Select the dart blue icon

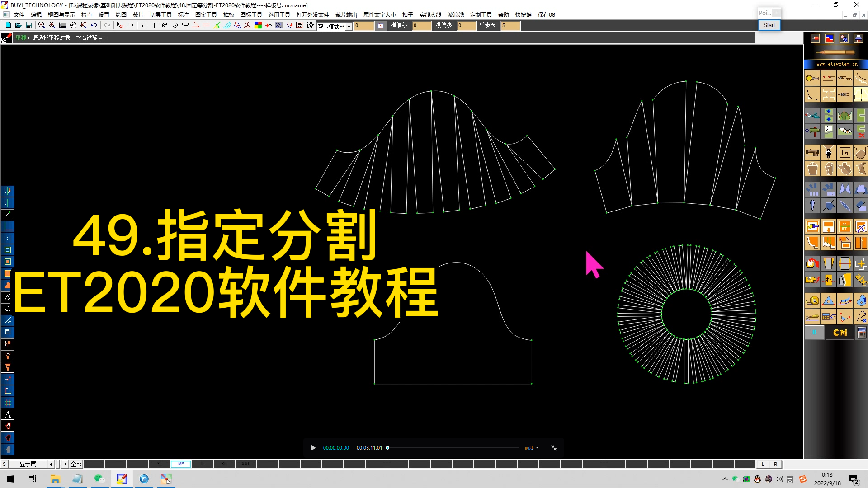tap(812, 206)
